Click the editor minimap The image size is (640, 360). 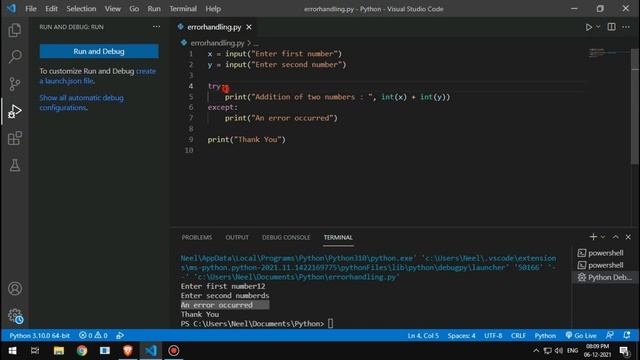(608, 53)
